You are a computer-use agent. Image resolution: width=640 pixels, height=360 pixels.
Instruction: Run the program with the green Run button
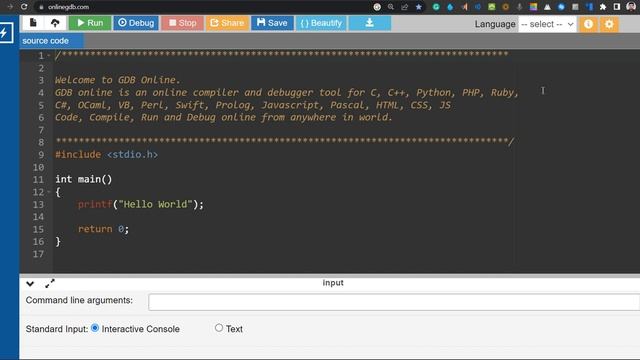pos(90,23)
